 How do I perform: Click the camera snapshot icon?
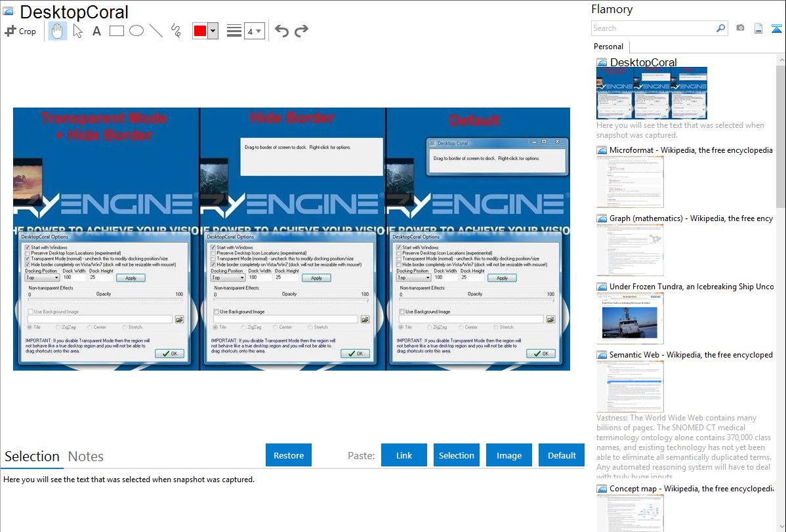[x=740, y=28]
